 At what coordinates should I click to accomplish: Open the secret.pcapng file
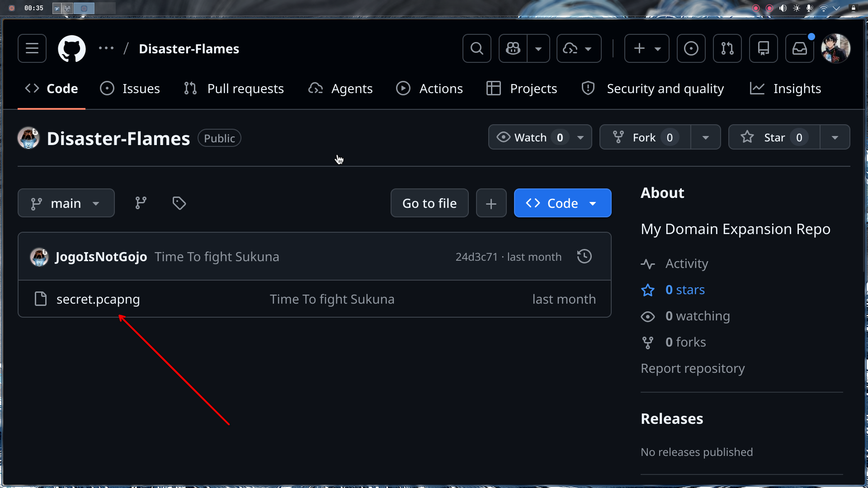coord(98,299)
